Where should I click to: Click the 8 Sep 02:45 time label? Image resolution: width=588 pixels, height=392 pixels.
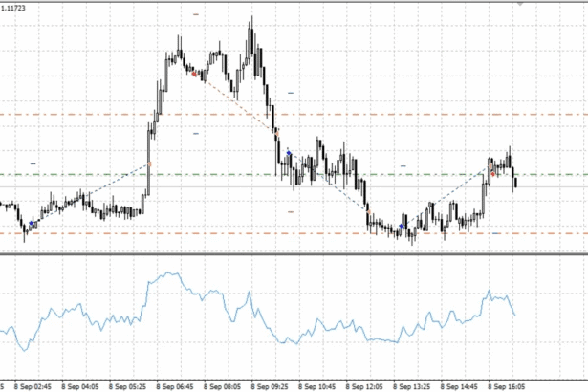click(x=33, y=387)
